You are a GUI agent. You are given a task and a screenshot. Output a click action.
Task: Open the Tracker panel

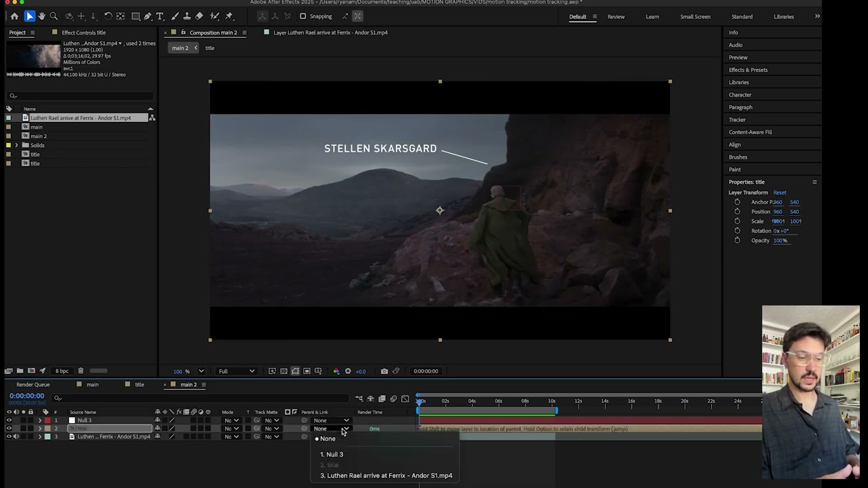click(x=737, y=119)
